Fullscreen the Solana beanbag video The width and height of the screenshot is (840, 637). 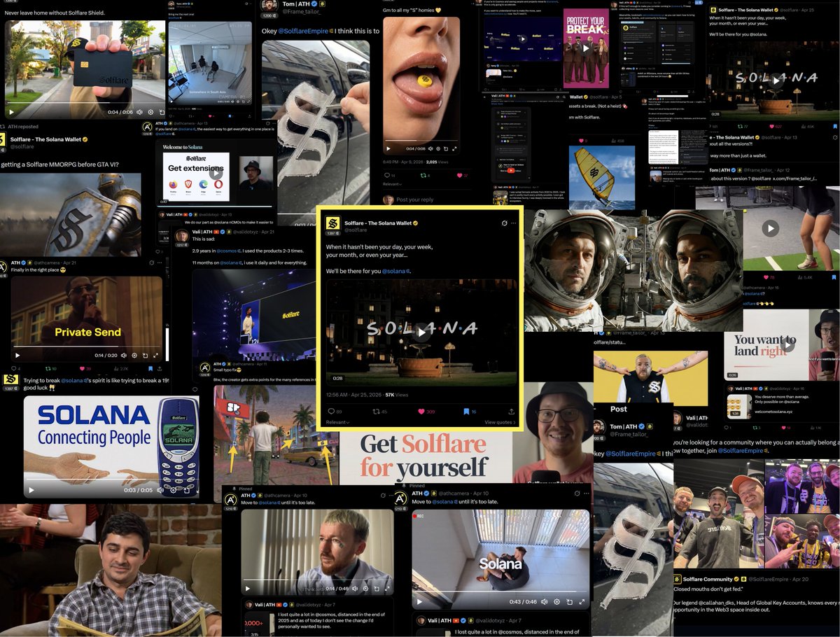coord(580,601)
